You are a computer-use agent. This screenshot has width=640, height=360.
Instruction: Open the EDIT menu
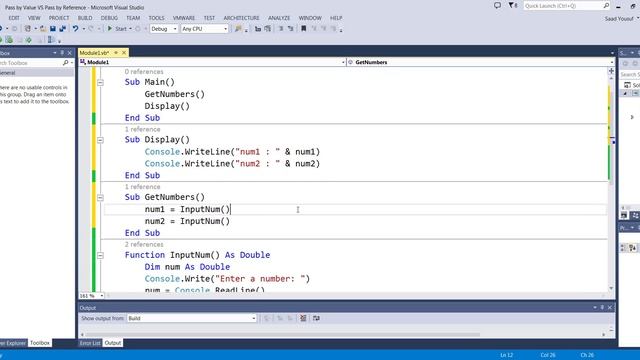tap(14, 18)
